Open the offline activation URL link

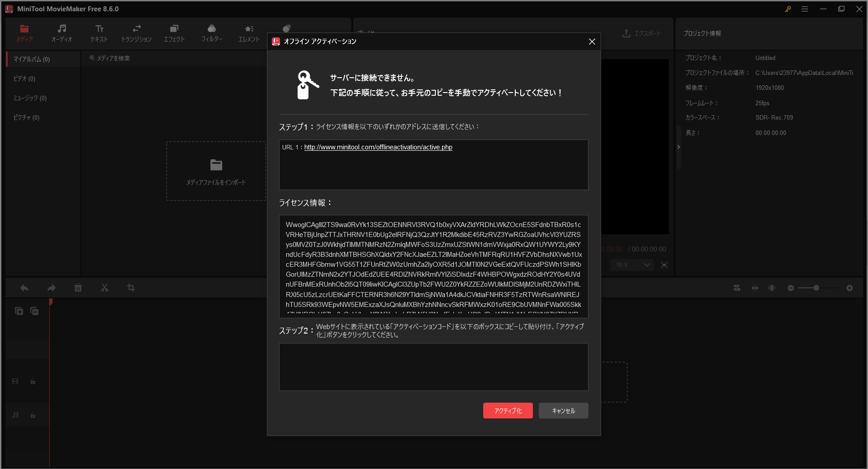coord(378,147)
